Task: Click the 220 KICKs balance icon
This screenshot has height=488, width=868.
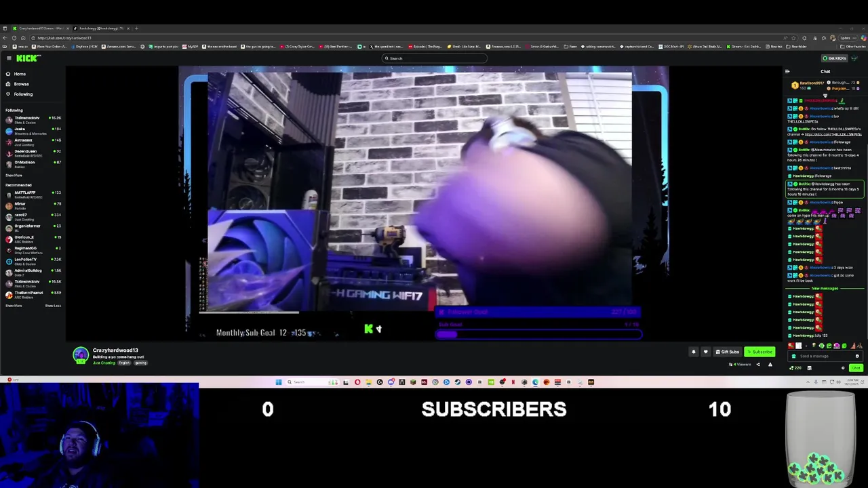Action: coord(795,368)
